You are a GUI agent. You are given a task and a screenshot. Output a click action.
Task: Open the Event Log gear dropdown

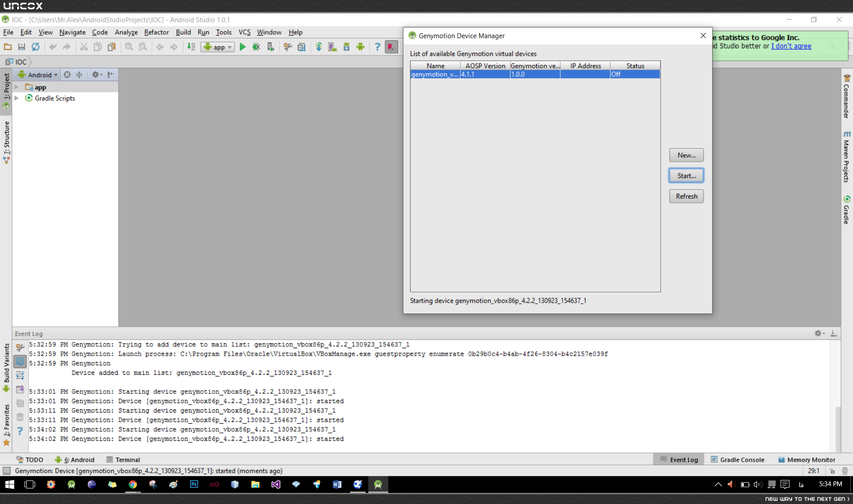pos(820,333)
